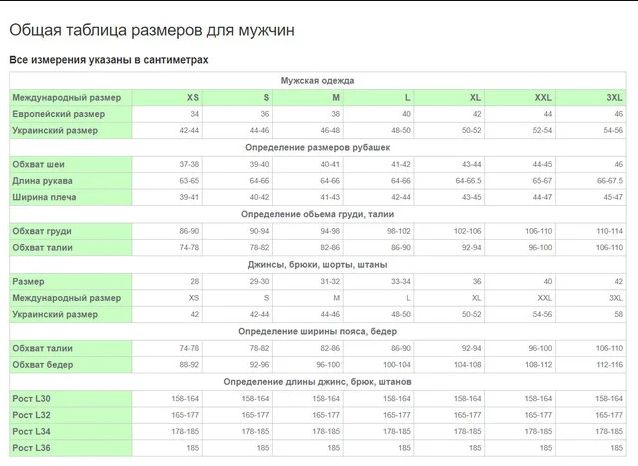Image resolution: width=638 pixels, height=466 pixels.
Task: Click hip girth value 92-96
Action: coord(260,365)
